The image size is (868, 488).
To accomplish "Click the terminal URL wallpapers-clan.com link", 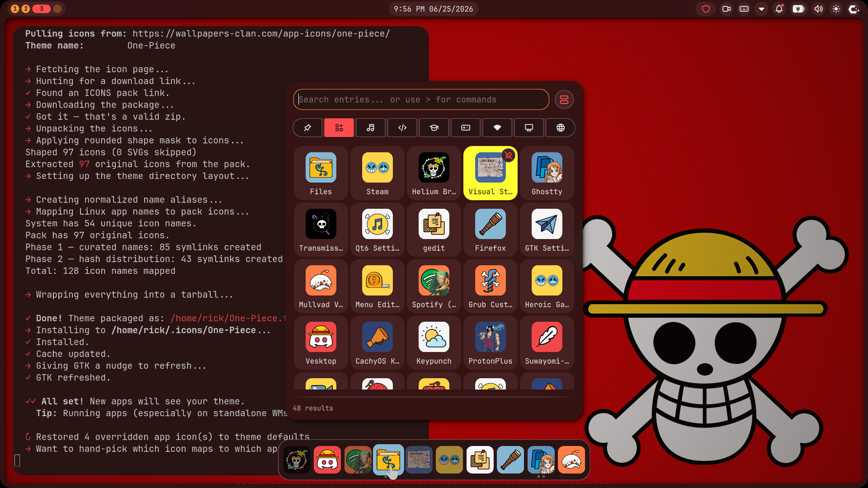I will coord(261,34).
